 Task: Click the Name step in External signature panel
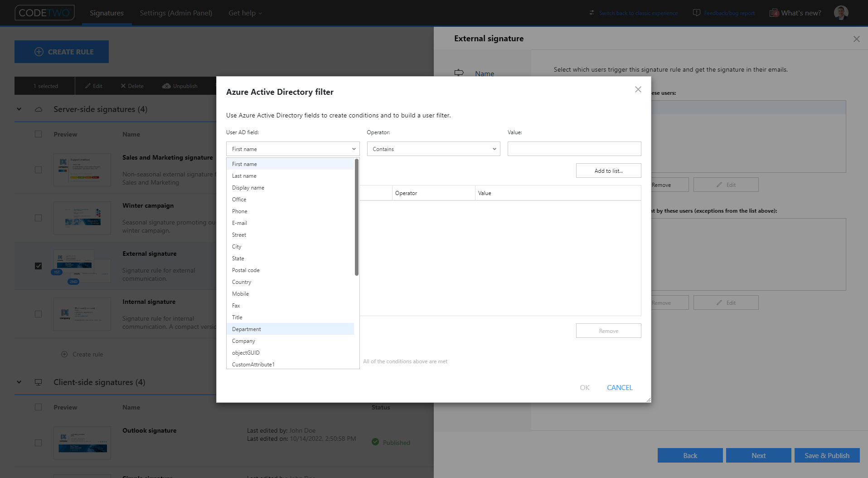(485, 73)
